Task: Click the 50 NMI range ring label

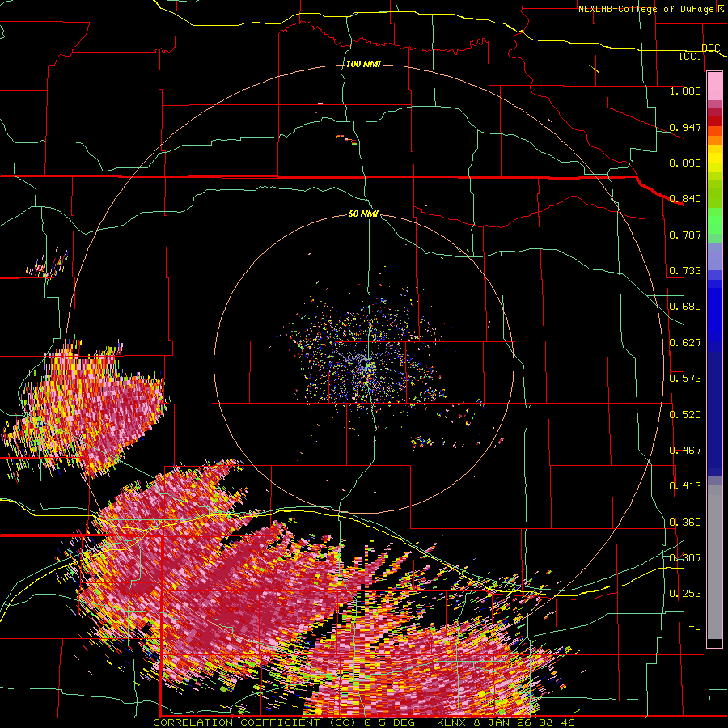Action: click(363, 214)
